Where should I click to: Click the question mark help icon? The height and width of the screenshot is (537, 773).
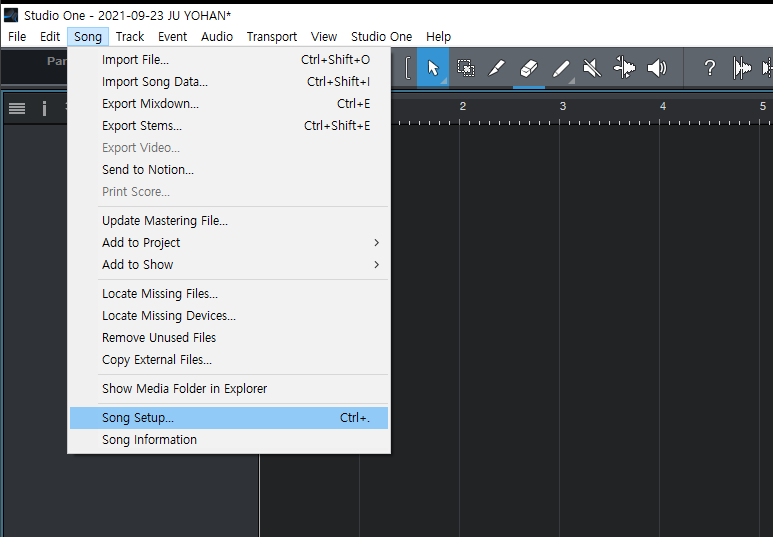click(x=709, y=68)
